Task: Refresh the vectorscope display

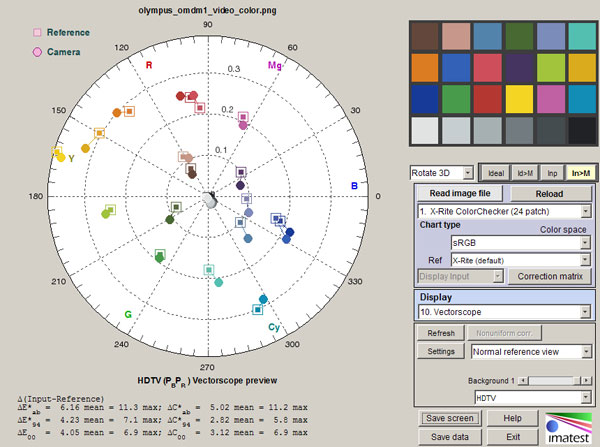Action: pos(441,333)
